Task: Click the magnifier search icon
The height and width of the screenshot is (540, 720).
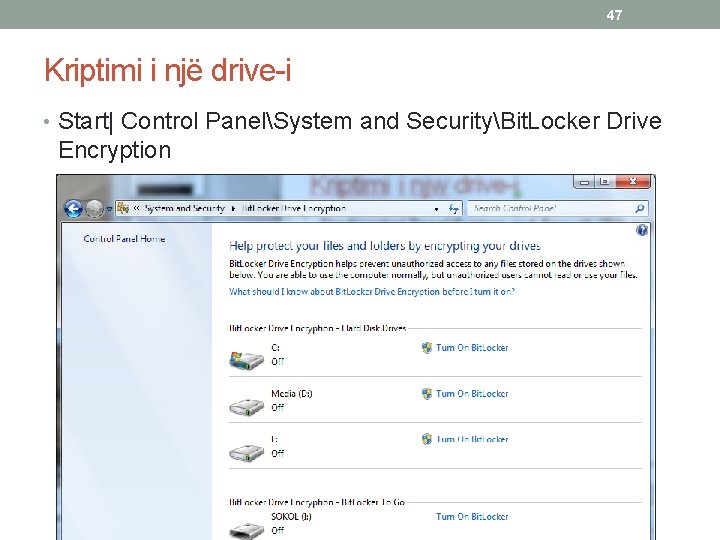Action: 640,208
